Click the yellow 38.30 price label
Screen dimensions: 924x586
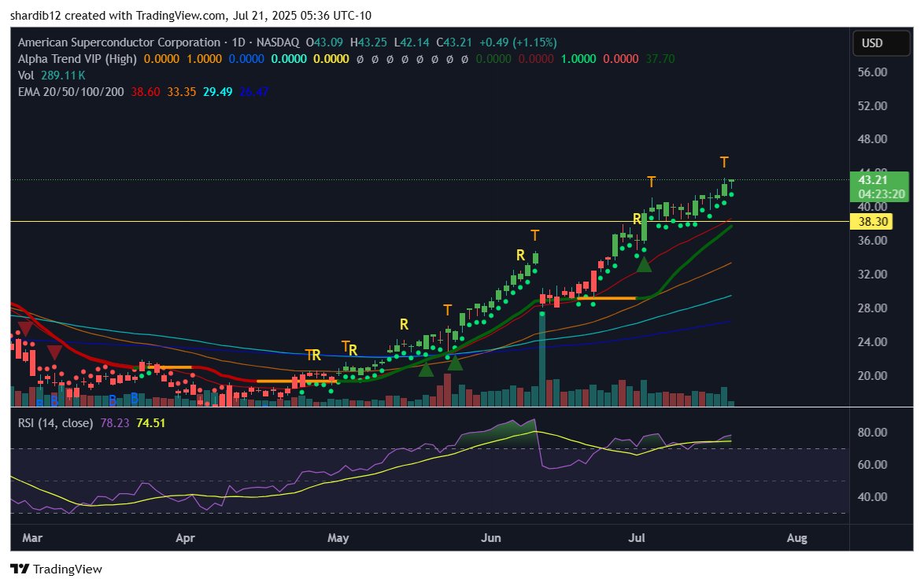tap(872, 222)
